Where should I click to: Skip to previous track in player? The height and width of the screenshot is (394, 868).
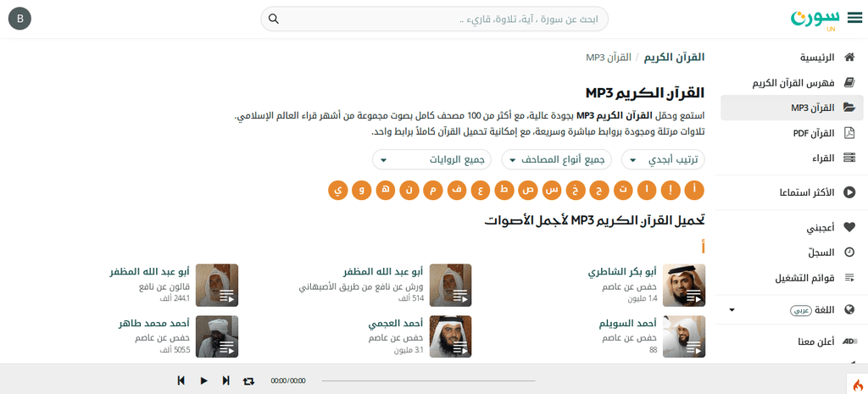181,380
